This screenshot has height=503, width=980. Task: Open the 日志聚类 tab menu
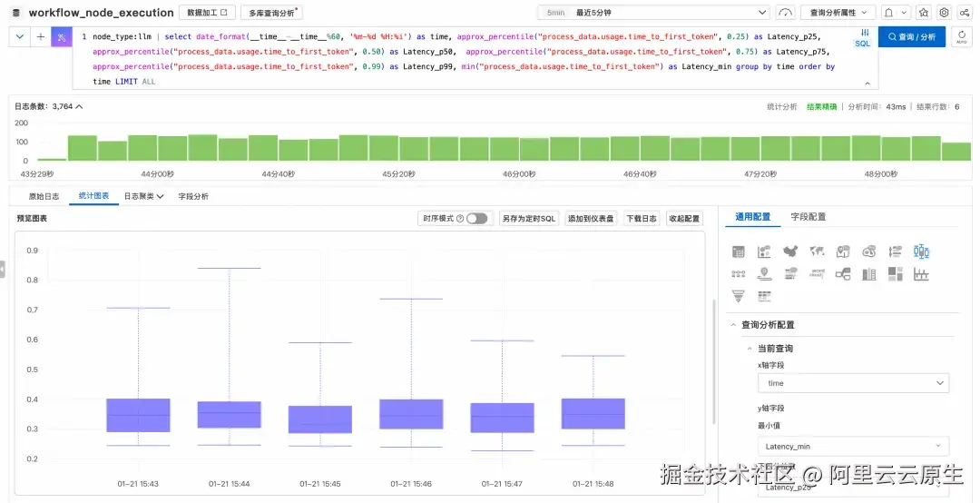(x=143, y=196)
